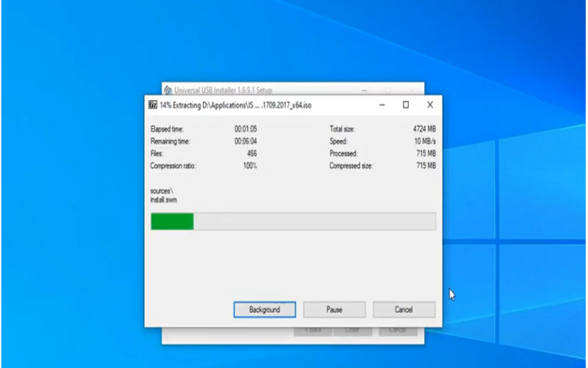Screen dimensions: 588x368
Task: Click the Close button in USB Installer window
Action: 353,330
